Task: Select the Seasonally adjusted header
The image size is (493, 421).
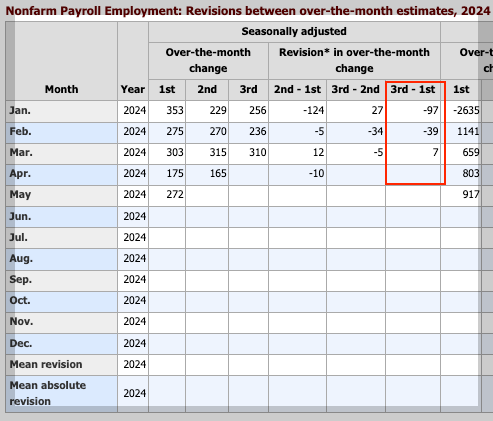Action: (x=294, y=31)
